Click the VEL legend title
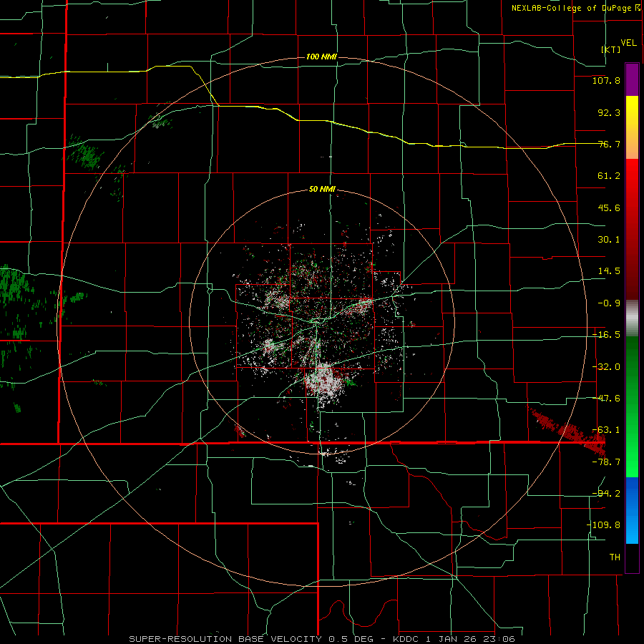Screen dimensions: 644x644 [628, 43]
